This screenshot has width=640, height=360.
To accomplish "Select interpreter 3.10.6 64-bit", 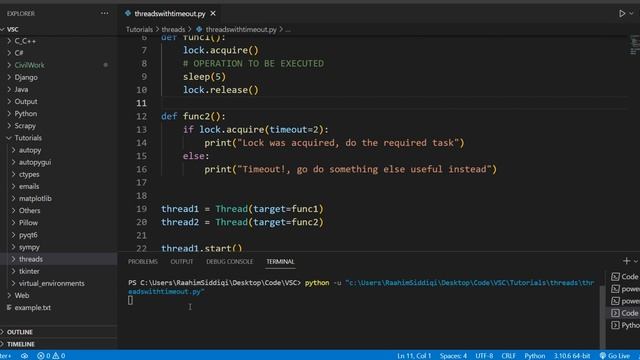I will click(572, 356).
